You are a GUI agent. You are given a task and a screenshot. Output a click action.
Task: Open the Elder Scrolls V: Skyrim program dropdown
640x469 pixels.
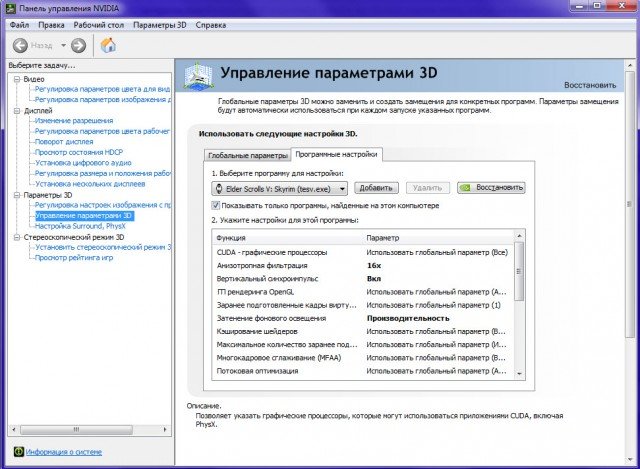(280, 189)
